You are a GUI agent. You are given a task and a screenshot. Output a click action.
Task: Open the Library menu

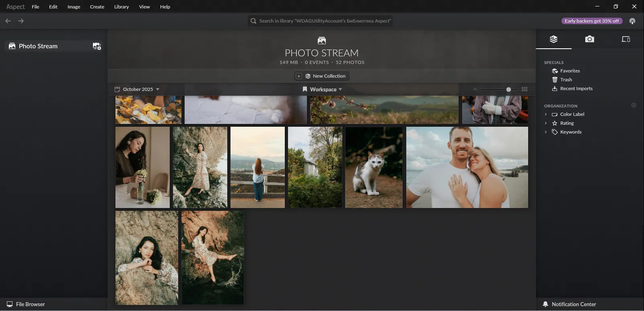[x=121, y=7]
